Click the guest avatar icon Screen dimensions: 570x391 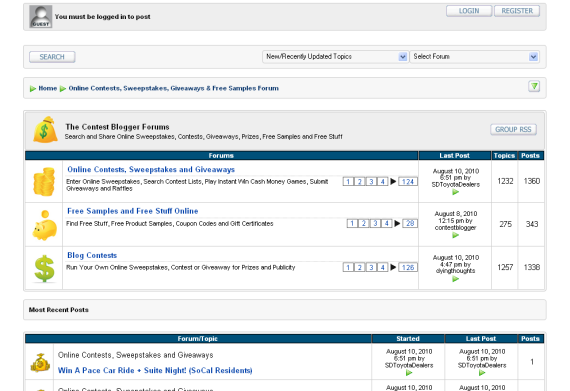tap(41, 17)
